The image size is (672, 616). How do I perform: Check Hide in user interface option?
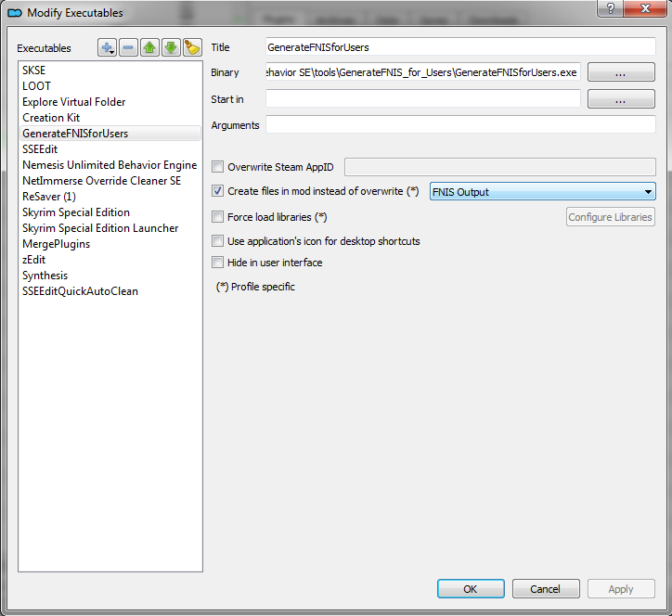(x=218, y=263)
